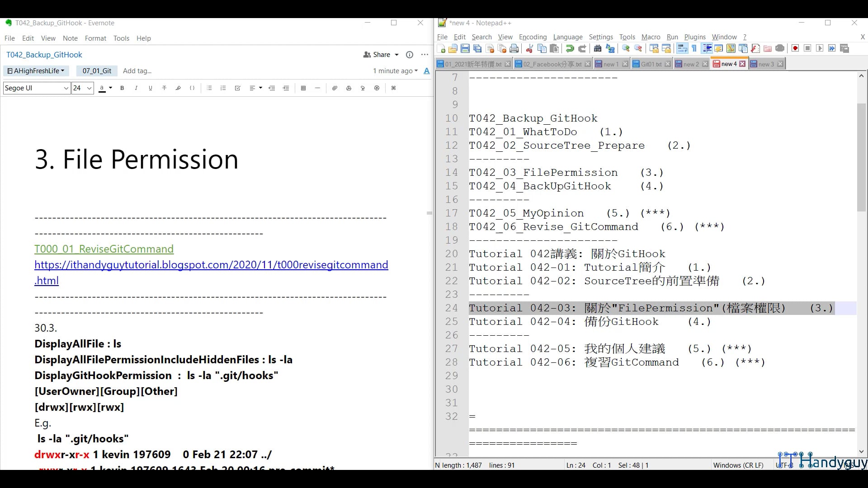Click the Find binoculars icon in Notepad++

click(598, 48)
